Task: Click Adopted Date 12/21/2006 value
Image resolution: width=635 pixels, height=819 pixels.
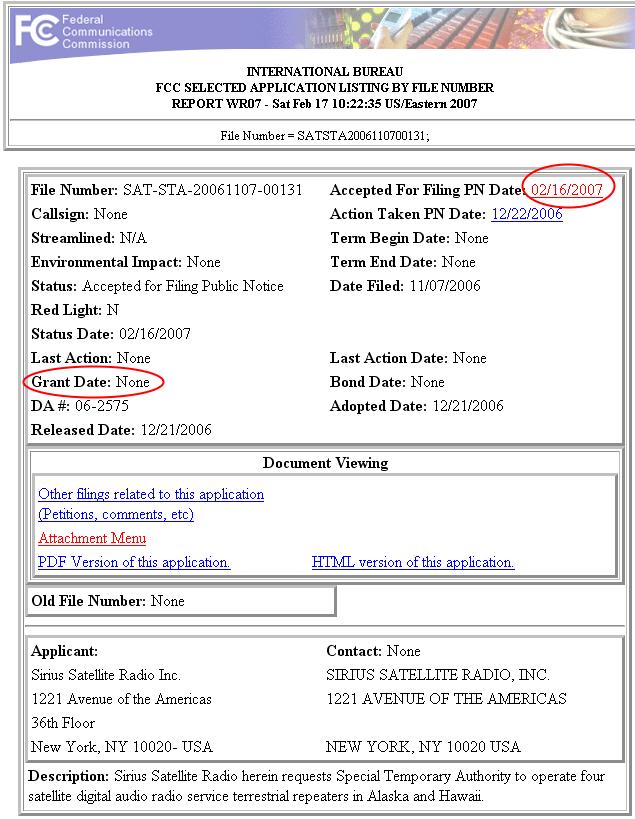Action: (x=468, y=406)
